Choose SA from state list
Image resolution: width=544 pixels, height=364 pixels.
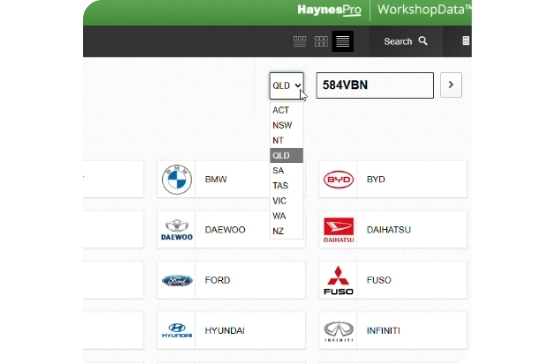[x=286, y=170]
